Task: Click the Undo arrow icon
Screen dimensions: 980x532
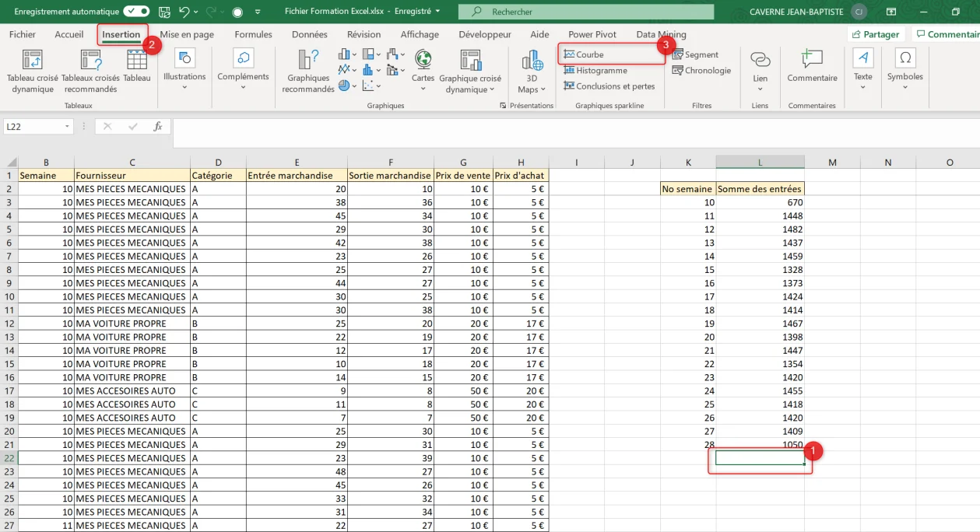Action: pos(184,12)
